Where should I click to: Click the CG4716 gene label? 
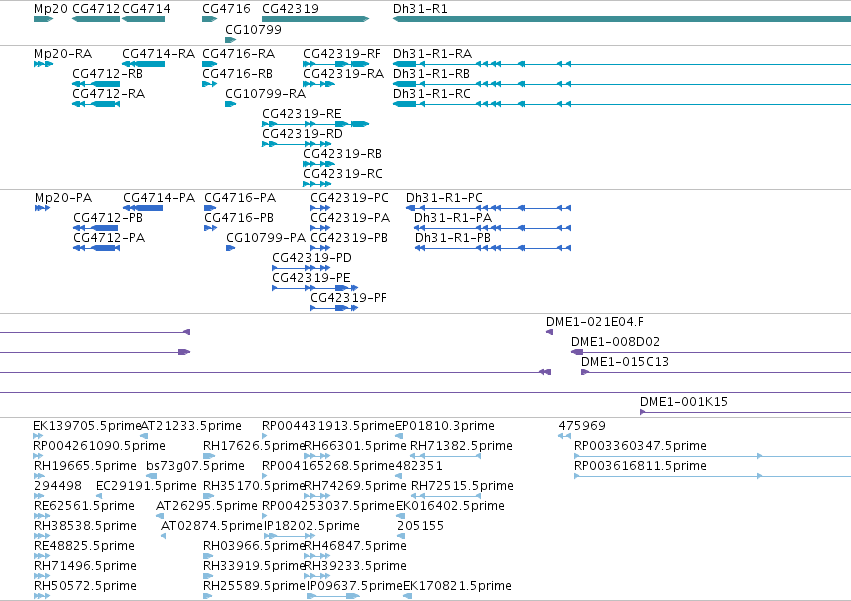226,9
